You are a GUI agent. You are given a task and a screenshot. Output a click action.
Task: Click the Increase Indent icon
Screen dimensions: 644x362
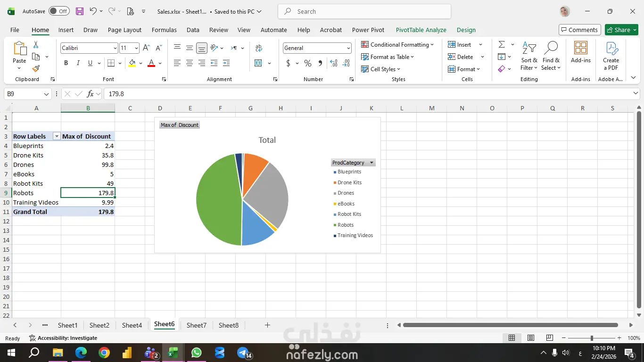coord(226,63)
